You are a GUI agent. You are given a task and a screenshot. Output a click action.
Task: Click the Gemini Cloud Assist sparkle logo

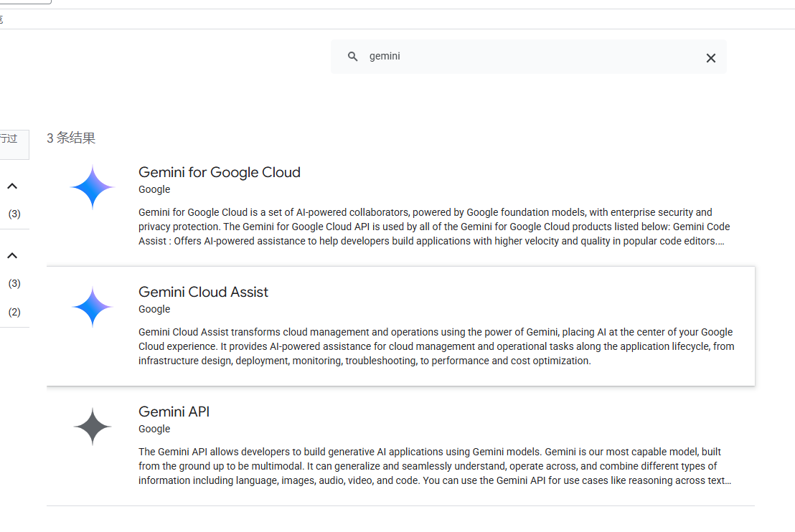click(x=93, y=307)
